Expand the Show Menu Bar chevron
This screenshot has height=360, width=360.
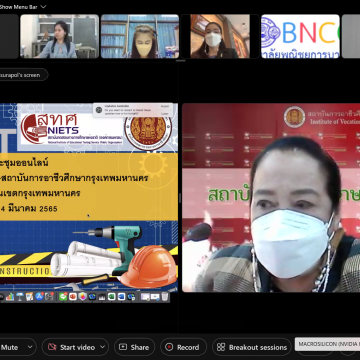pos(43,7)
